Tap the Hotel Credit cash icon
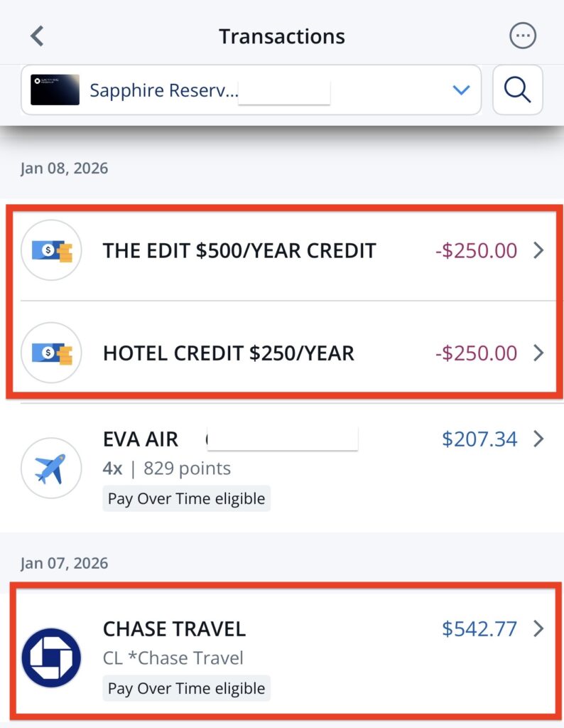564x728 pixels. 52,353
